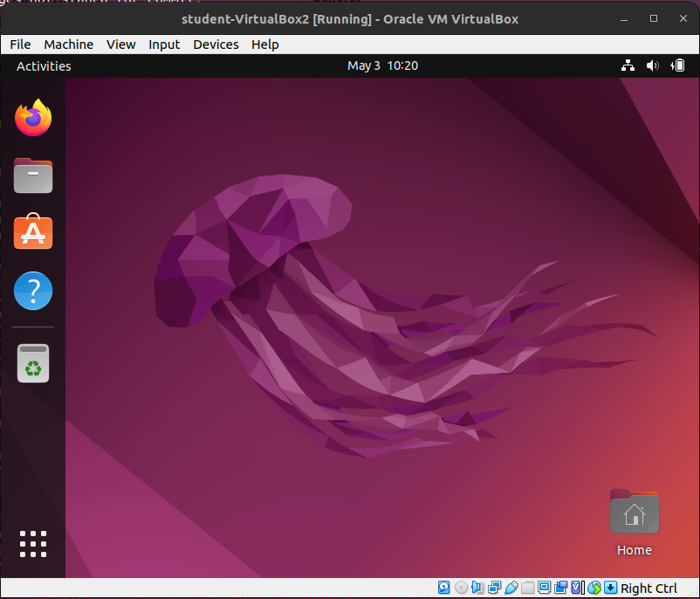700x599 pixels.
Task: Show Applications grid button
Action: click(x=33, y=543)
